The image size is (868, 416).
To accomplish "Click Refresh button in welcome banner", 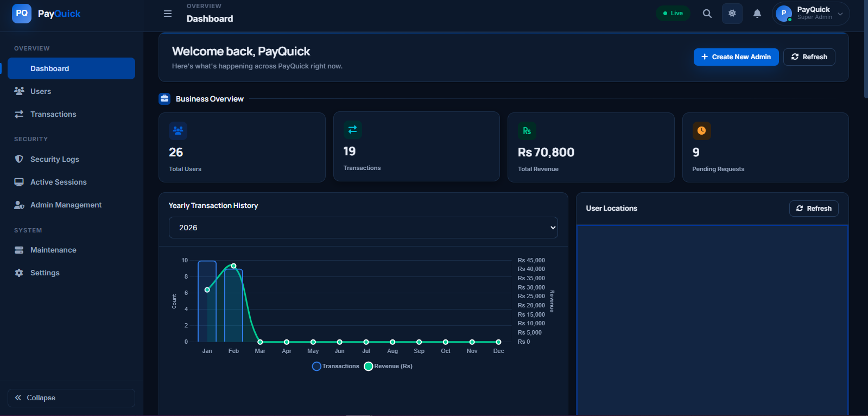I will tap(809, 57).
